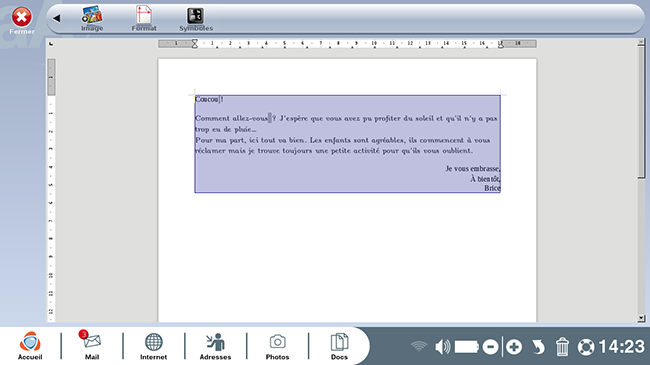The width and height of the screenshot is (650, 365).
Task: Click the battery indicator
Action: point(467,347)
